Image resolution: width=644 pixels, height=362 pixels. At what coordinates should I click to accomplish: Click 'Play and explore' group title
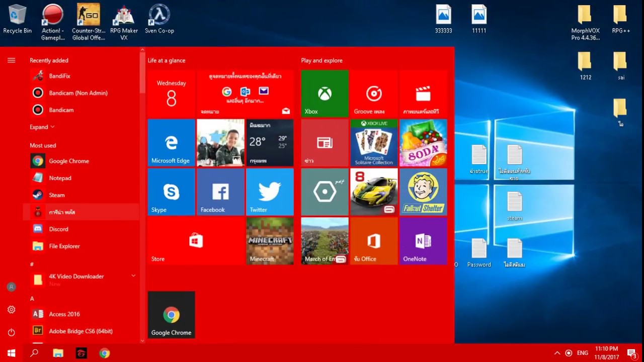321,60
